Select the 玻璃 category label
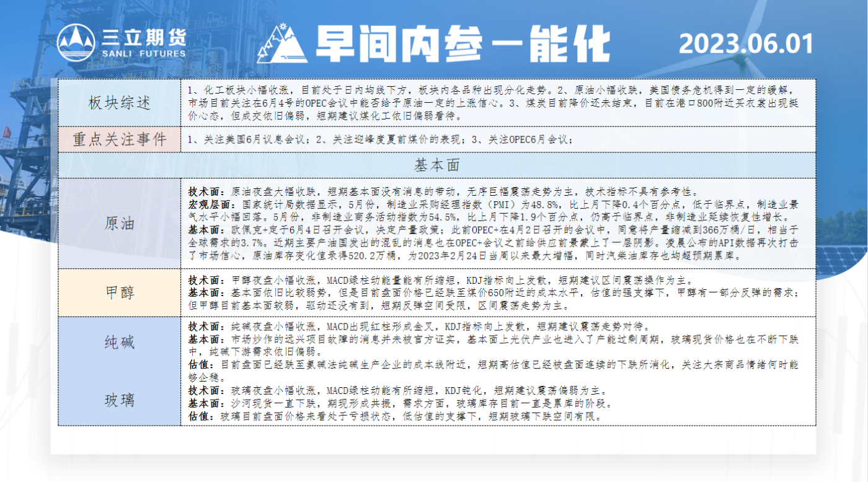Screen dimensions: 868x482 (x=119, y=400)
